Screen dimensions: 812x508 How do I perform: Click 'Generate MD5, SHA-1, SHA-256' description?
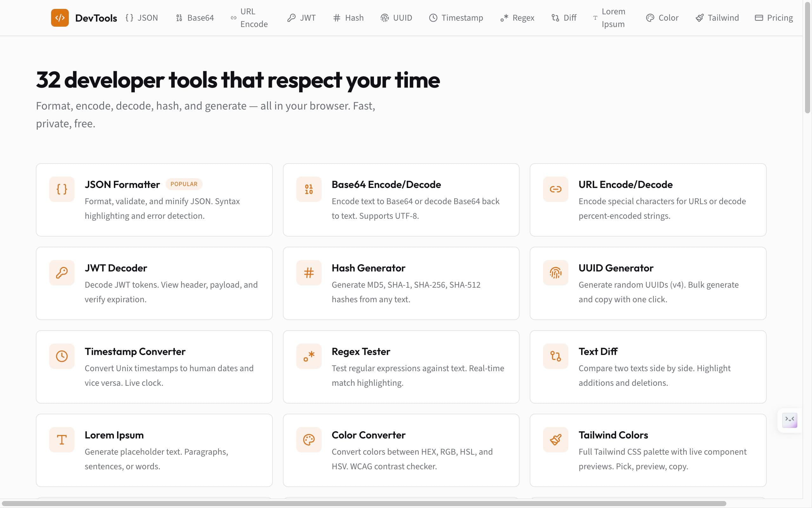(x=406, y=292)
